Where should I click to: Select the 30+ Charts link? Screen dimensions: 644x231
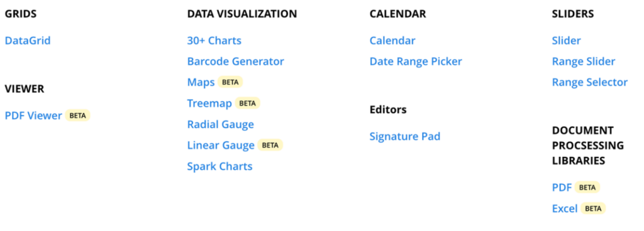pos(214,41)
